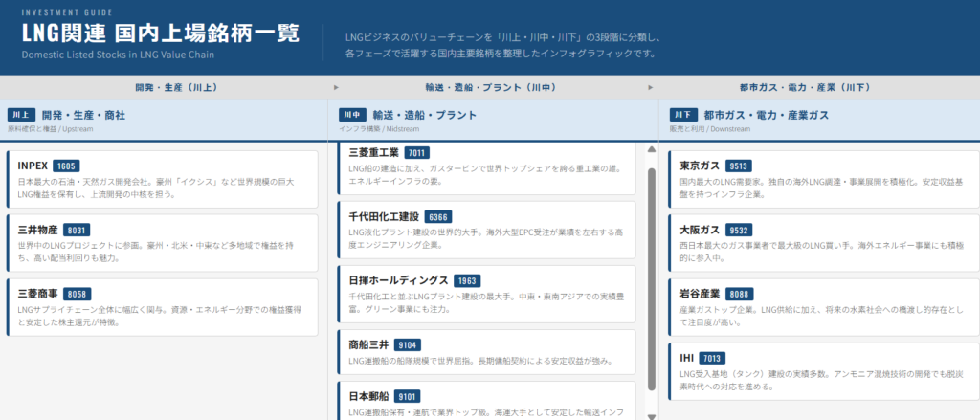Select the 輸送・造船・プラント（川中） stage header
This screenshot has height=420, width=980.
(x=490, y=87)
